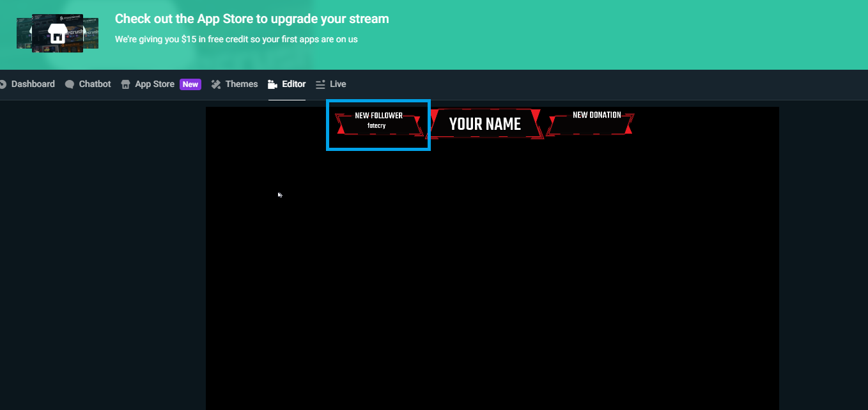Click the Chatbot speech bubble icon

click(x=70, y=84)
